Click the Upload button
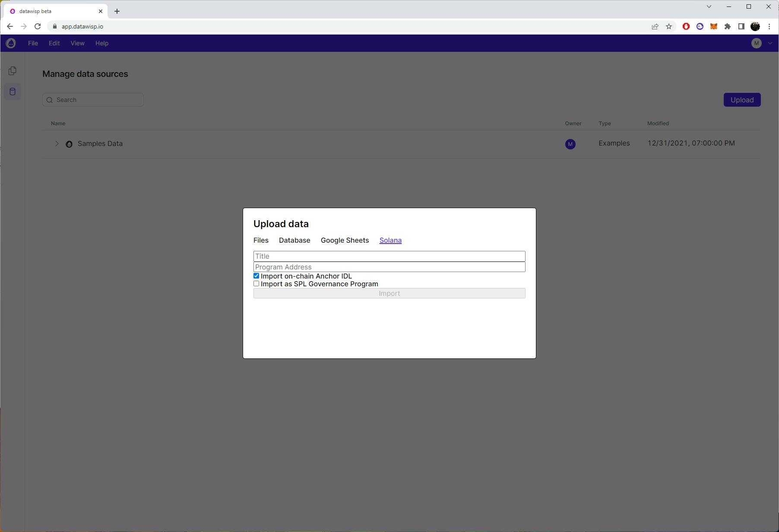The width and height of the screenshot is (779, 532). (742, 100)
